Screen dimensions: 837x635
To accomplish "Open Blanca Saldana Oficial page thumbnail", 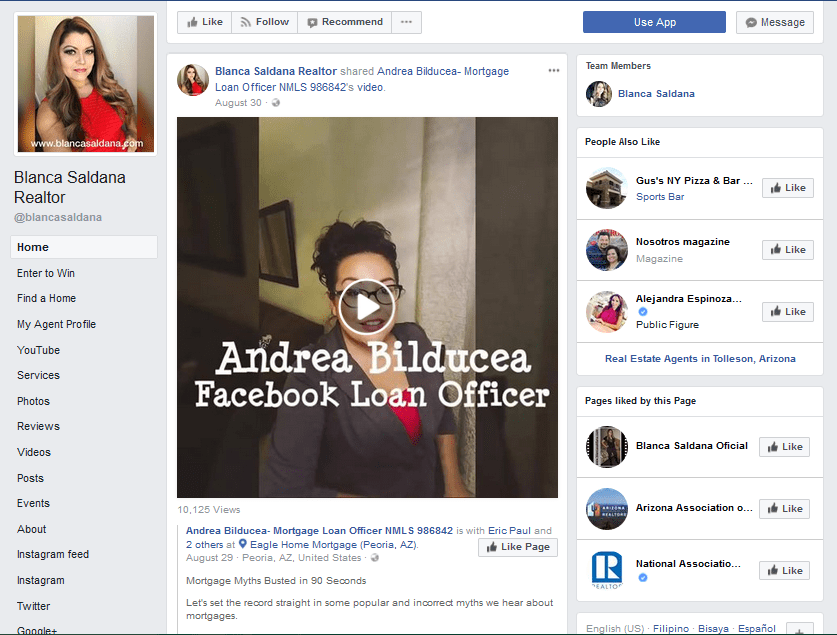I will [x=606, y=447].
